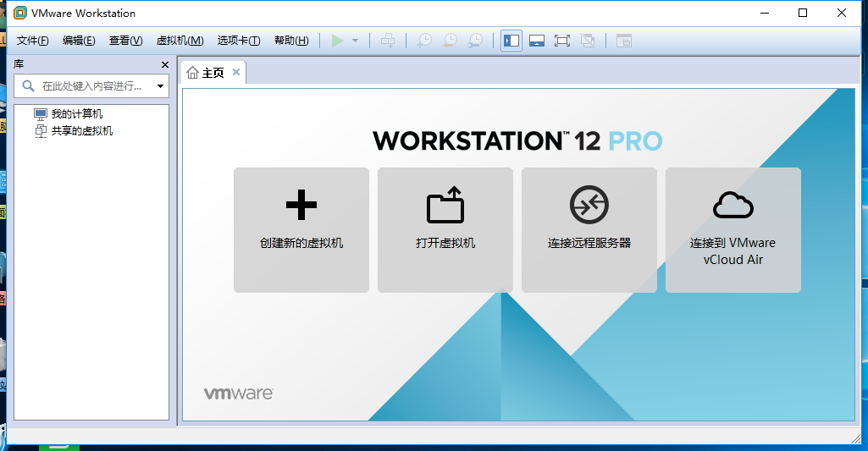Screen dimensions: 868x451
Task: Click the console view toolbar icon
Action: click(624, 41)
